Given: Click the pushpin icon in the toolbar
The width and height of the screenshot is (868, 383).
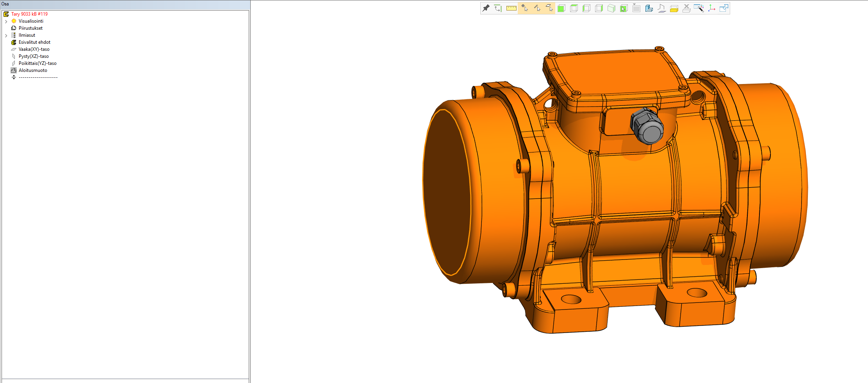Looking at the screenshot, I should point(486,8).
